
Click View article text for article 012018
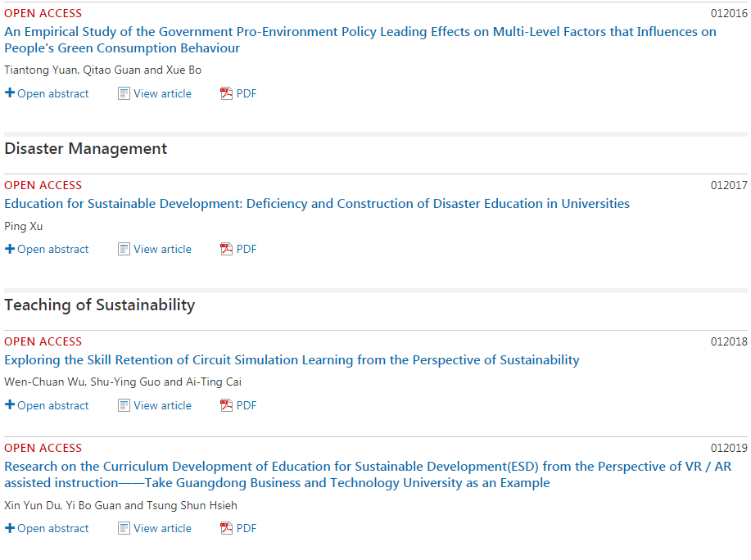pos(162,405)
